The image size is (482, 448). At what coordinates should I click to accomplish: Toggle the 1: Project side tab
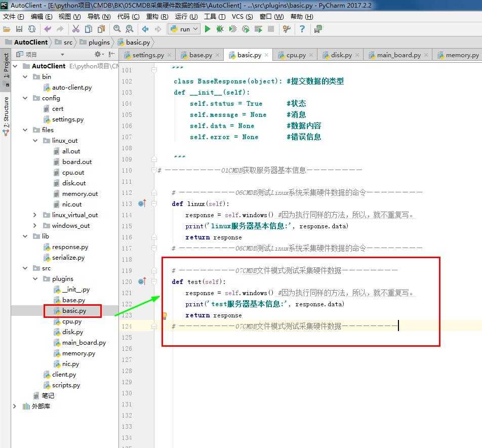pos(6,69)
